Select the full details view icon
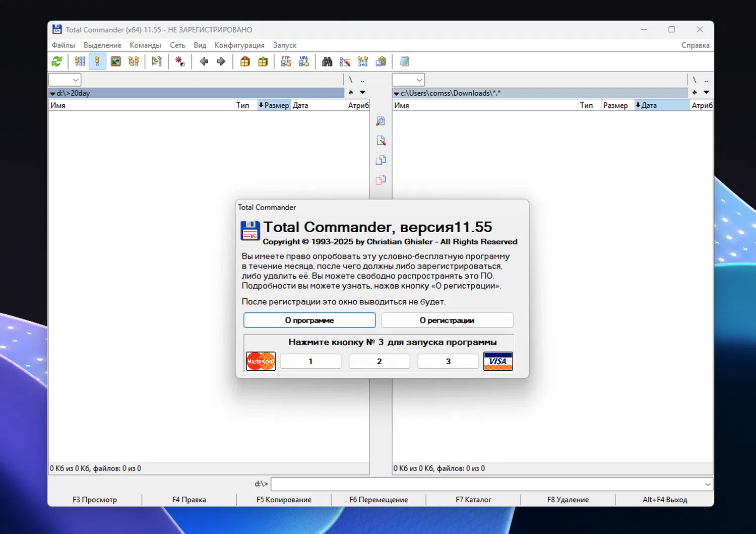 [x=97, y=61]
